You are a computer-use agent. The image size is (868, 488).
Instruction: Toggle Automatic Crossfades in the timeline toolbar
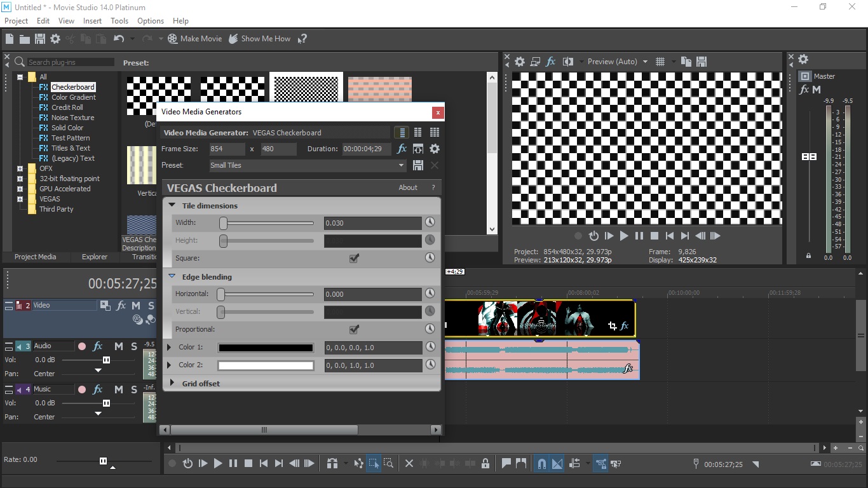(x=557, y=464)
